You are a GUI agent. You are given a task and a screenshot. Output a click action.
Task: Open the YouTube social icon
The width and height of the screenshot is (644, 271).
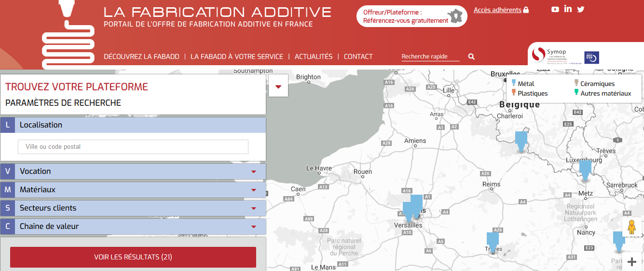(555, 9)
